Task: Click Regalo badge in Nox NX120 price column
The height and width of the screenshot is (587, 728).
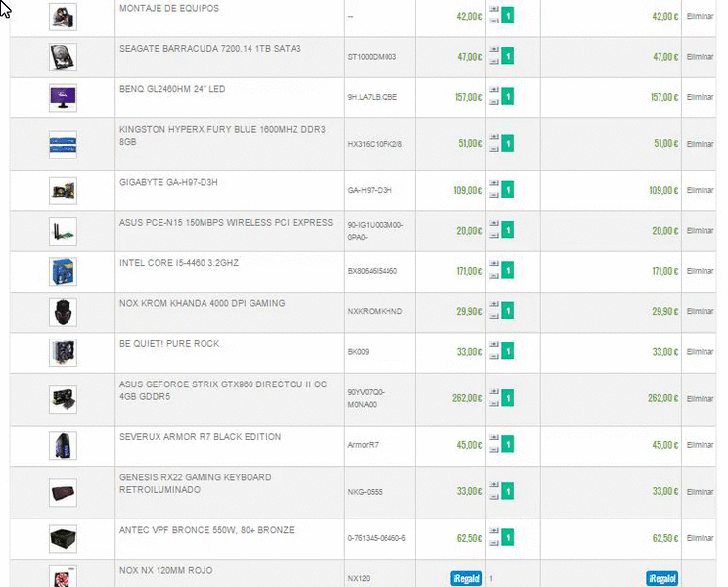Action: pos(466,578)
